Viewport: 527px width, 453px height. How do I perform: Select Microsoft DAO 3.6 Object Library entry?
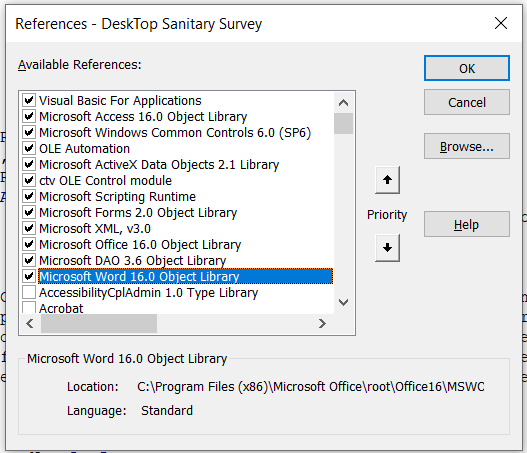132,260
